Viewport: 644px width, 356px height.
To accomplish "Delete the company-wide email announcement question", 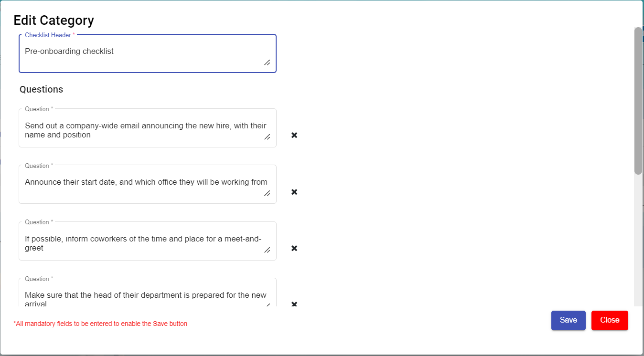I will point(294,135).
